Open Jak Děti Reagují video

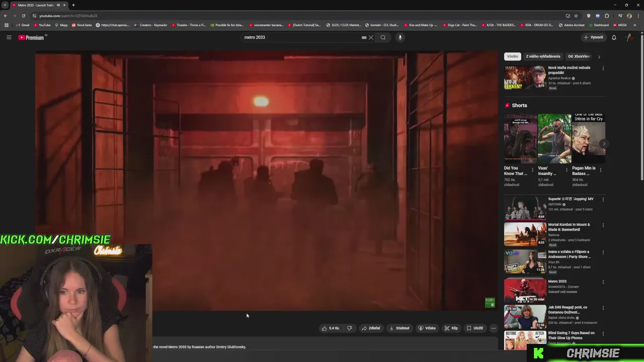(525, 317)
